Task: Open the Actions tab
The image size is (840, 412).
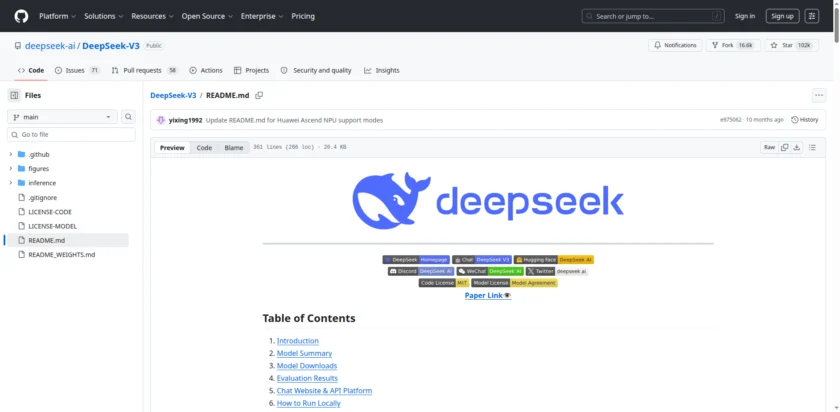Action: coord(206,70)
